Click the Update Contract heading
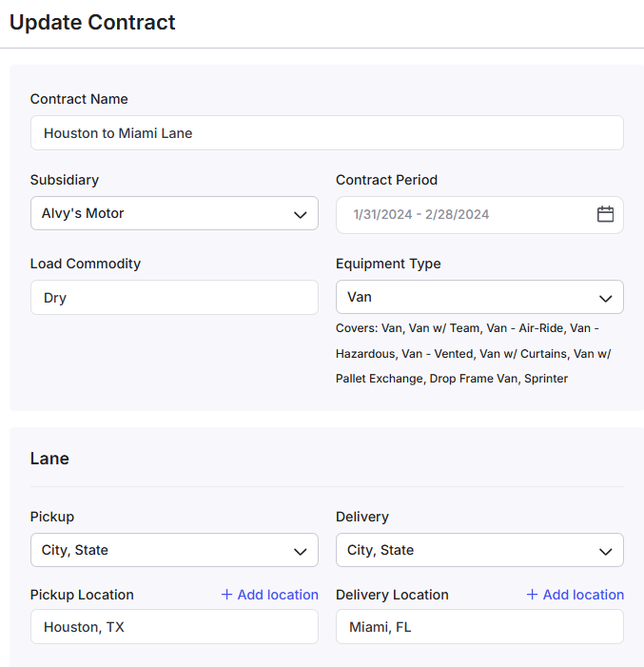The image size is (644, 667). (x=92, y=22)
